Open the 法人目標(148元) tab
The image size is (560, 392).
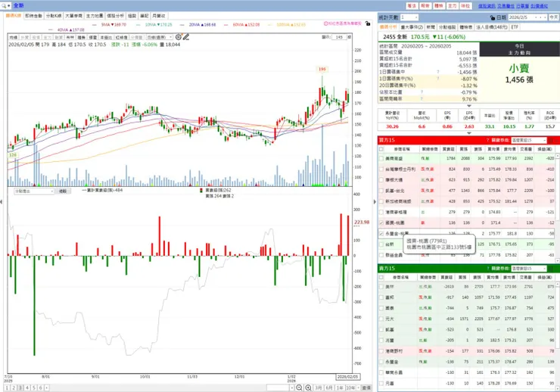[x=491, y=27]
